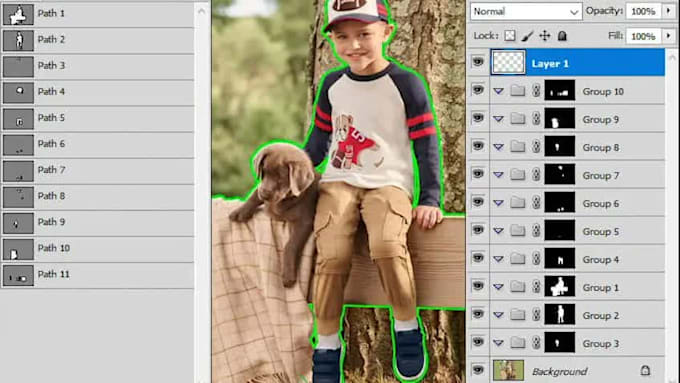The height and width of the screenshot is (383, 680).
Task: Select Group 1 layer mask thumbnail
Action: point(559,286)
